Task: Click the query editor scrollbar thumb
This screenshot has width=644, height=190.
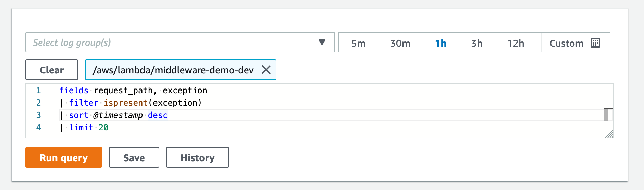Action: point(606,115)
